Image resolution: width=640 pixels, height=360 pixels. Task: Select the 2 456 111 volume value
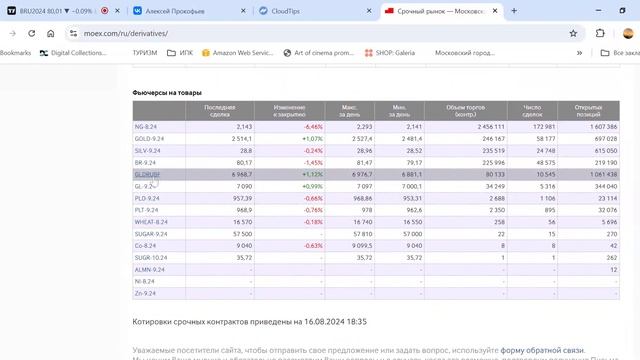tap(491, 127)
